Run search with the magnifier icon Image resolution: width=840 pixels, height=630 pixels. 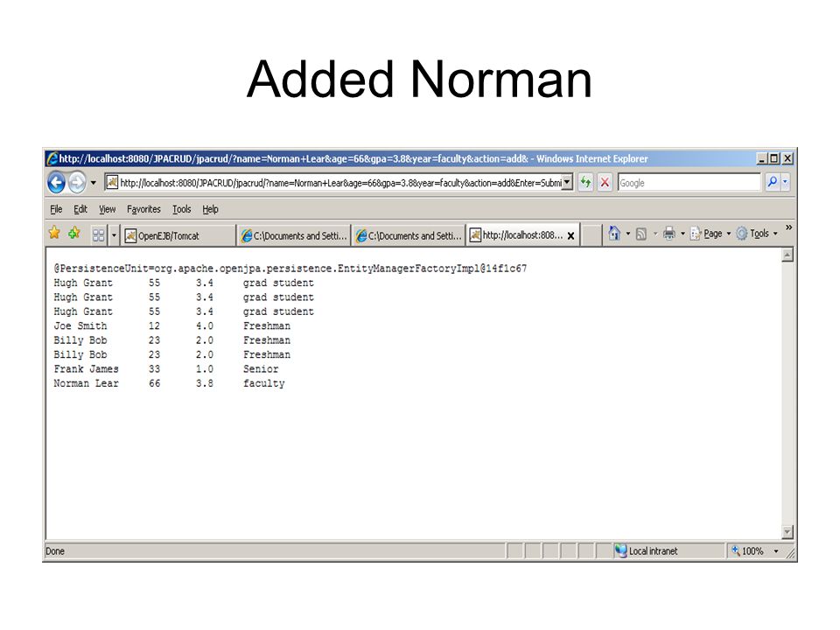coord(772,182)
